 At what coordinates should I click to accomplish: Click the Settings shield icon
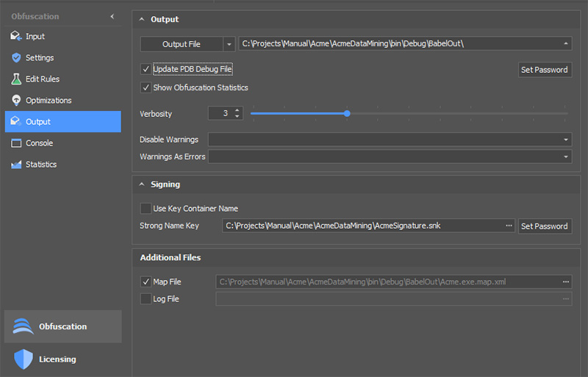pos(15,57)
